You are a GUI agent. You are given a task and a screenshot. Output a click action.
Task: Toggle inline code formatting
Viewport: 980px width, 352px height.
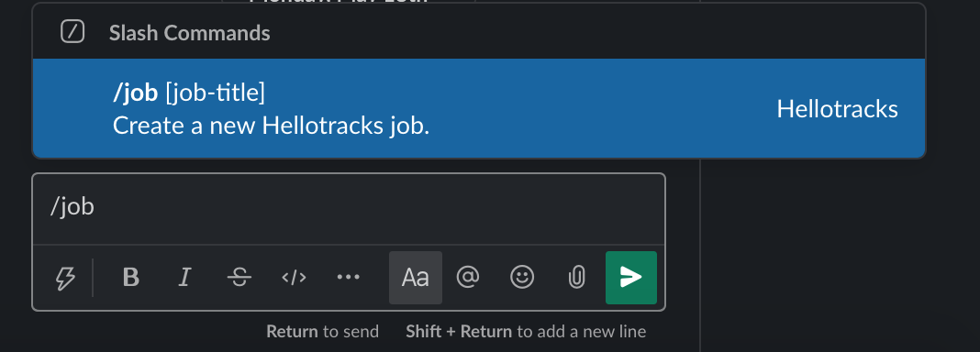click(294, 277)
